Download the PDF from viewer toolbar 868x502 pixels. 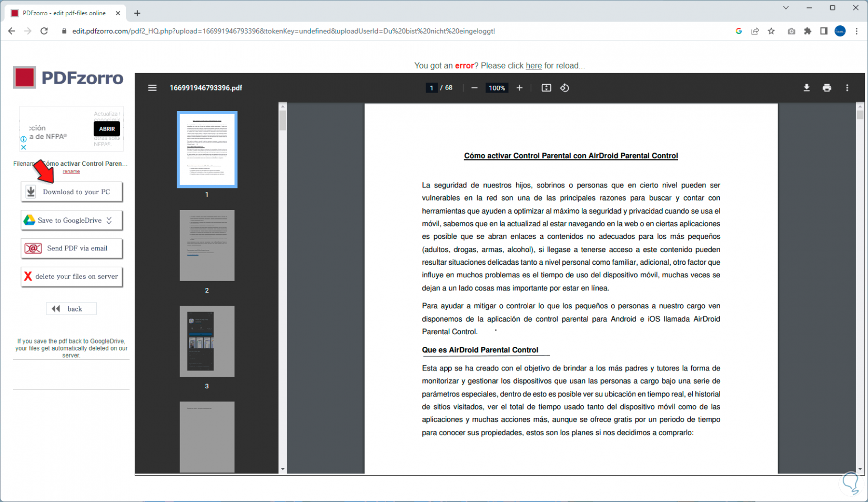coord(806,88)
